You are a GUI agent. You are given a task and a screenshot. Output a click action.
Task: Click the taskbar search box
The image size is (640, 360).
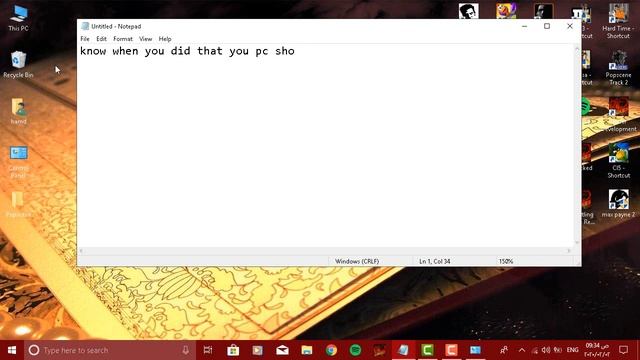click(110, 350)
